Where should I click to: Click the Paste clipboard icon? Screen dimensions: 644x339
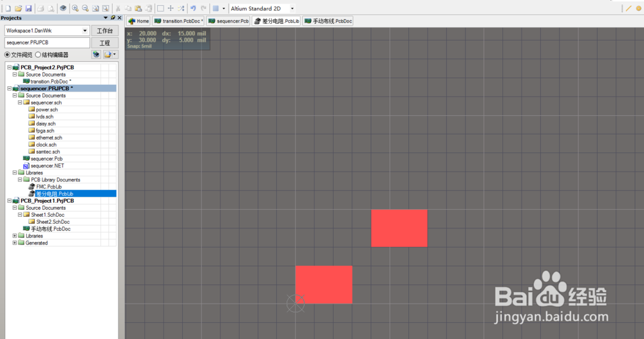point(138,8)
